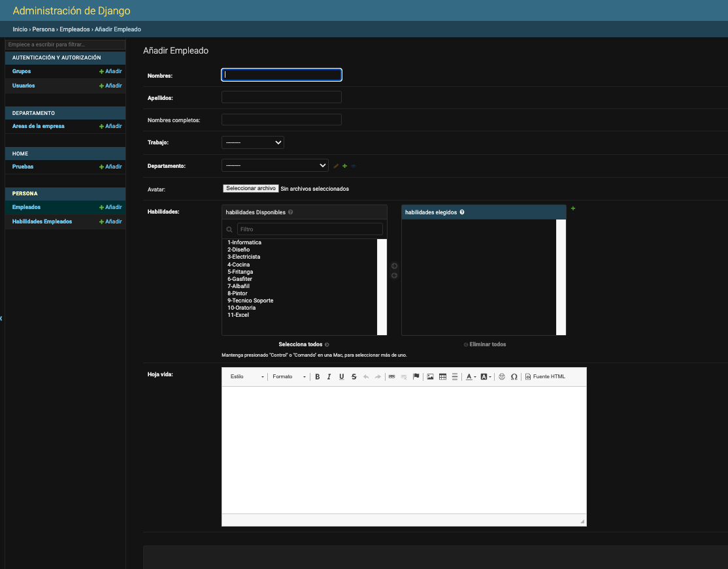728x569 pixels.
Task: Select 4-Cocina in habilidades Disponibles
Action: click(x=239, y=265)
